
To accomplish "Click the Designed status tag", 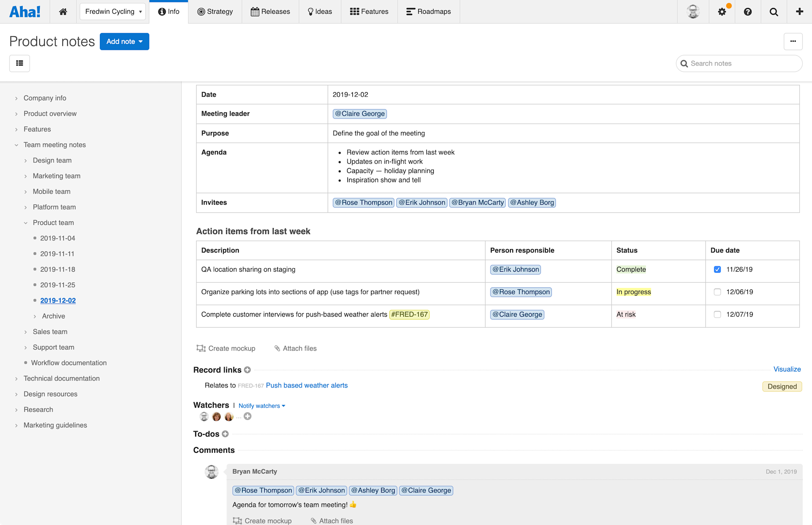I will 782,386.
